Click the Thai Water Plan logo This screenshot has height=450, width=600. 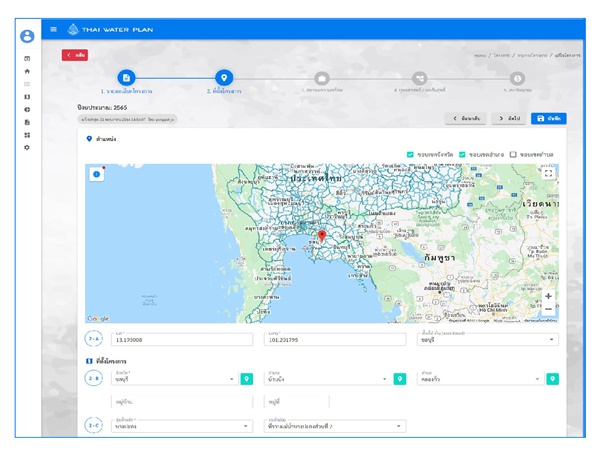coord(110,29)
